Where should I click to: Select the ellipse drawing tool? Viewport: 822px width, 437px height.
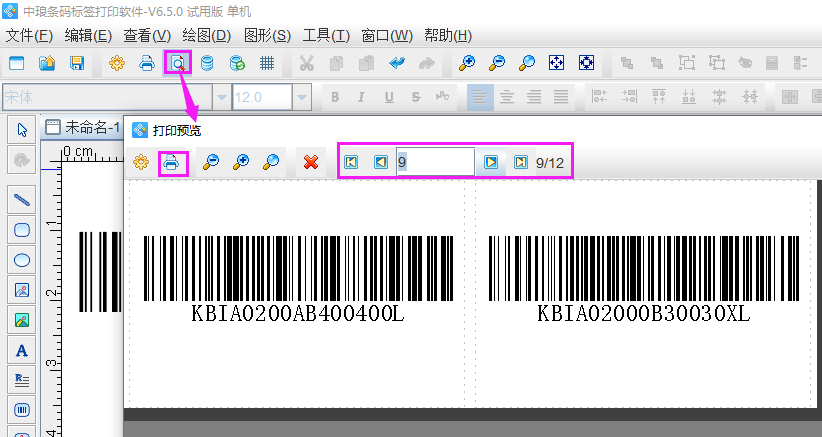click(x=21, y=260)
